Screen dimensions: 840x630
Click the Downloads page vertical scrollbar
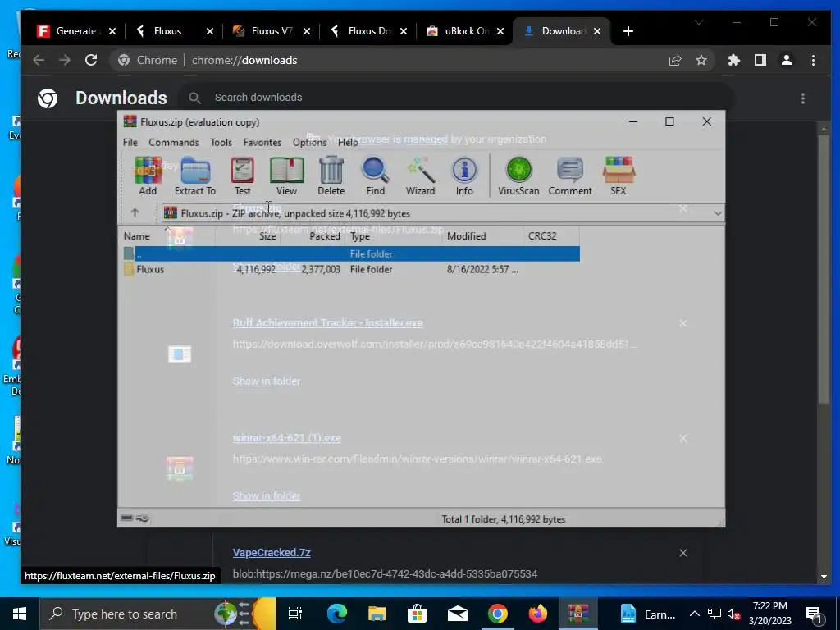[824, 268]
